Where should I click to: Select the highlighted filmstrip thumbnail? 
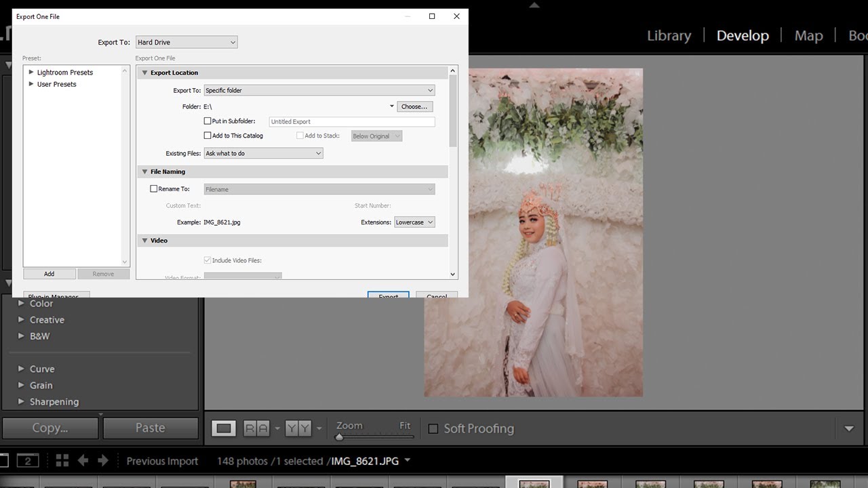(x=534, y=483)
